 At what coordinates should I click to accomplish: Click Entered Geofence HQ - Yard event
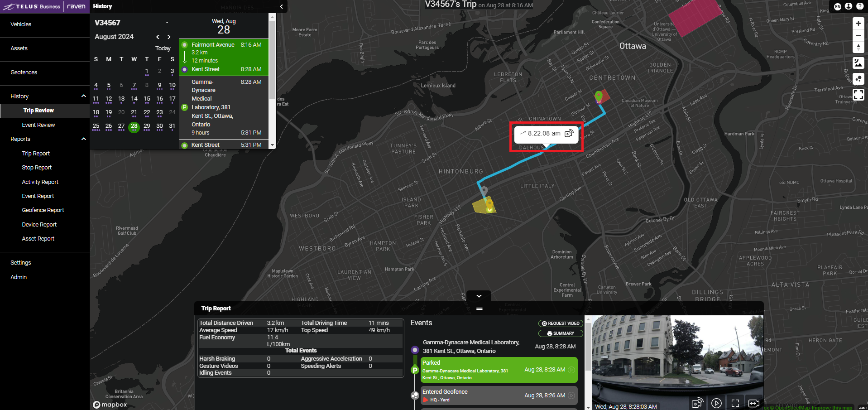499,396
